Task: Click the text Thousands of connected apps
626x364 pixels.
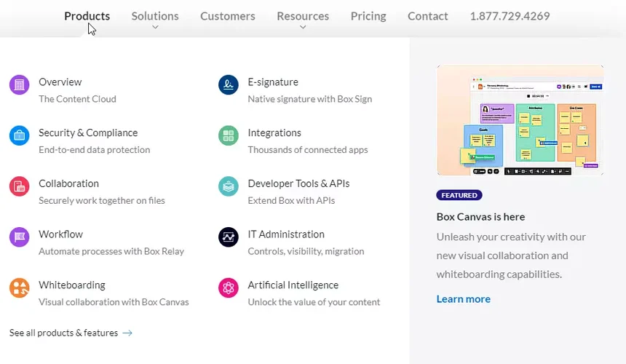Action: click(308, 150)
